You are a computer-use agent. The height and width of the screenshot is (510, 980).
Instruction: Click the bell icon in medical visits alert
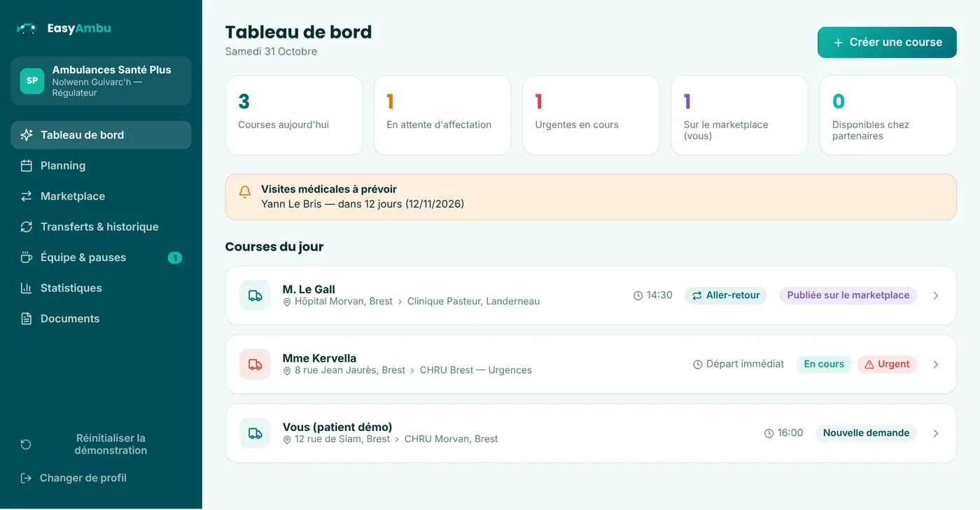point(245,192)
